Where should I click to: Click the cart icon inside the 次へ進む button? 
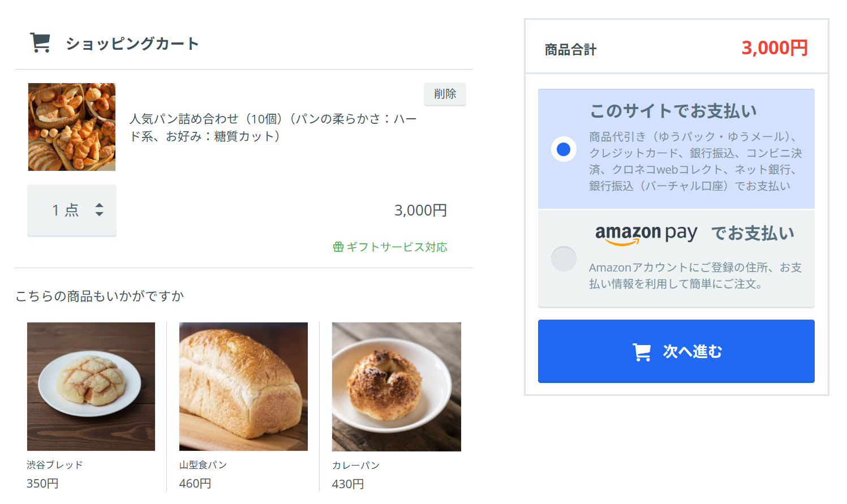[x=642, y=352]
